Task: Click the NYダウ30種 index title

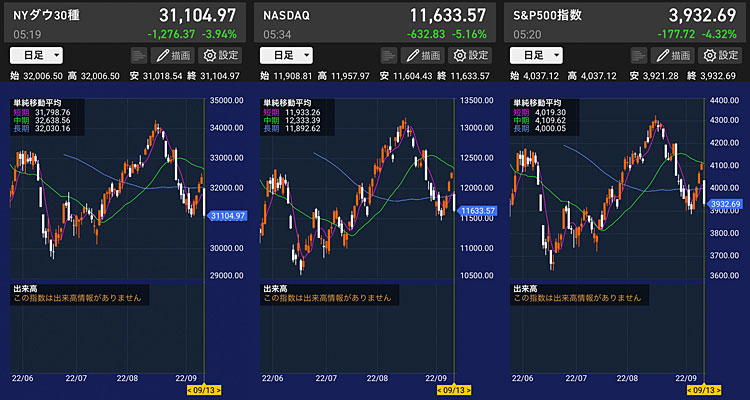Action: (x=46, y=15)
